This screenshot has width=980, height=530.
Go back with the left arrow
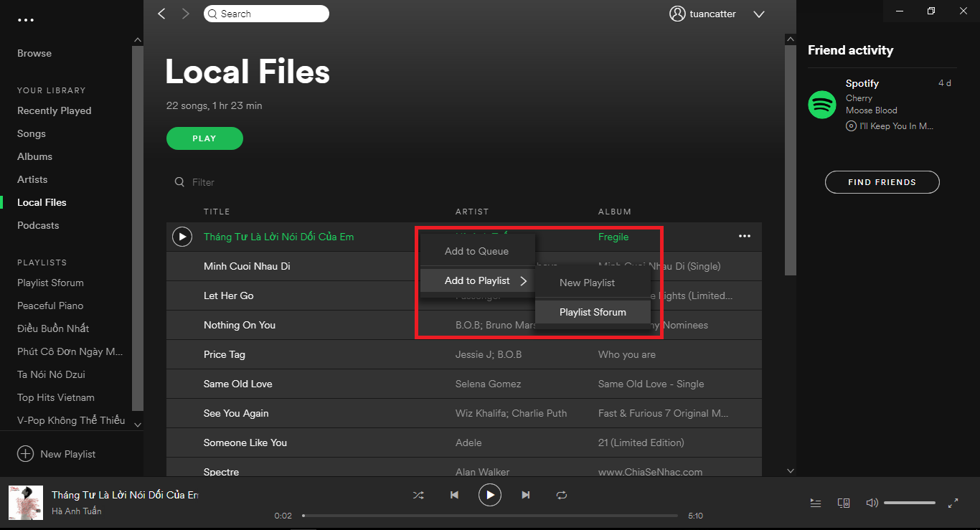tap(161, 14)
